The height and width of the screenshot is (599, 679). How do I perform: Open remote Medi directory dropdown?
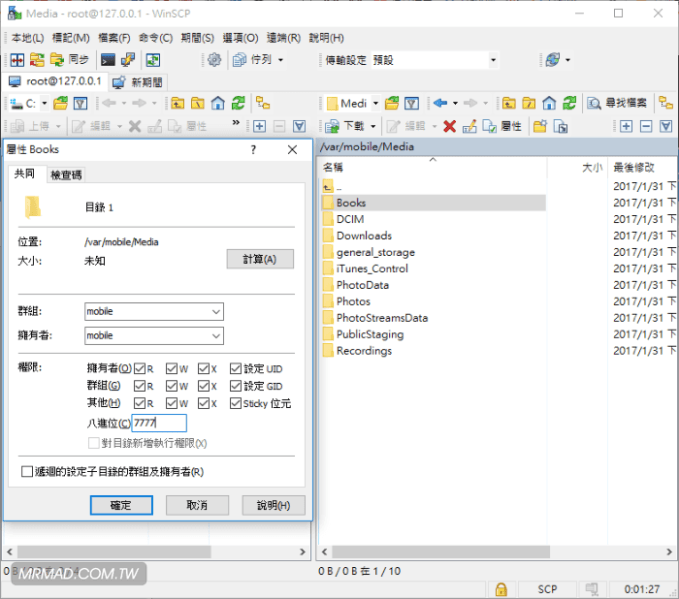click(x=375, y=103)
